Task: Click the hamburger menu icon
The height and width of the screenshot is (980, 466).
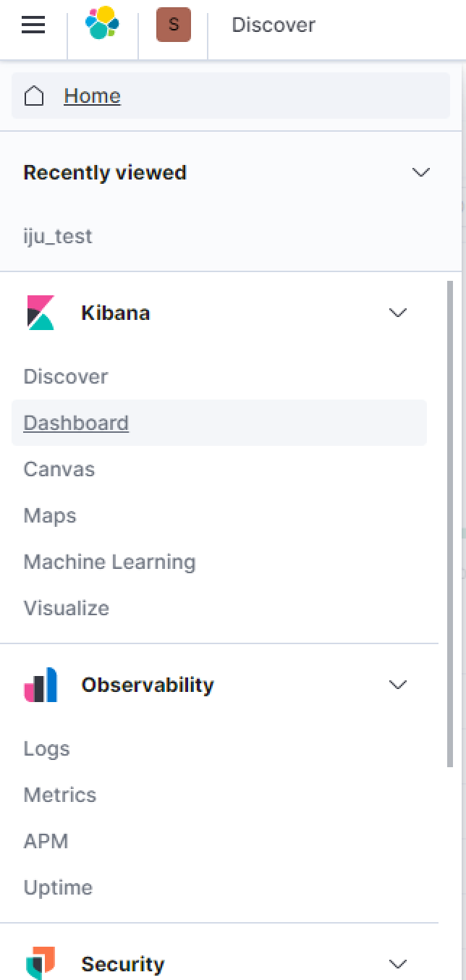Action: (x=33, y=25)
